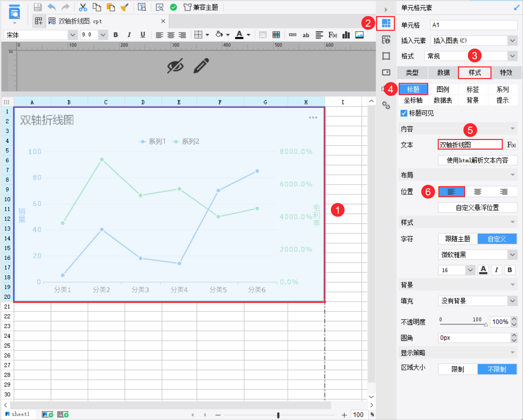The height and width of the screenshot is (420, 523).
Task: Set title position to center alignment
Action: (477, 192)
